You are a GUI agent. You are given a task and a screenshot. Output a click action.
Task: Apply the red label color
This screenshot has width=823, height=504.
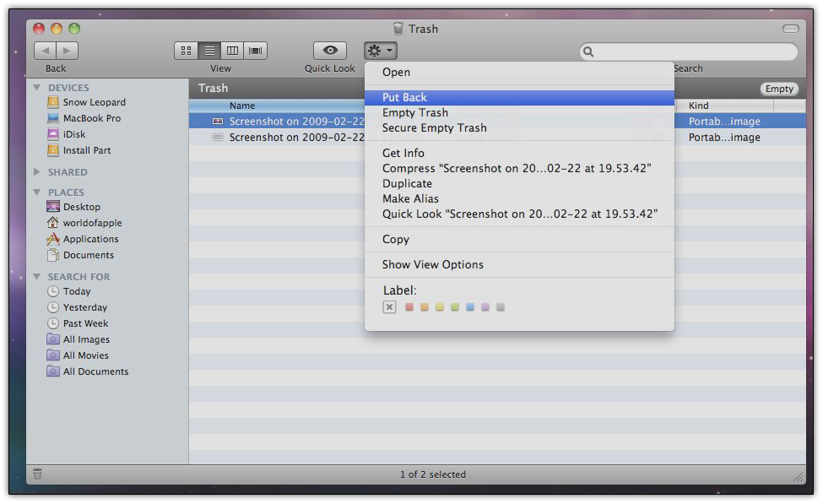coord(409,307)
